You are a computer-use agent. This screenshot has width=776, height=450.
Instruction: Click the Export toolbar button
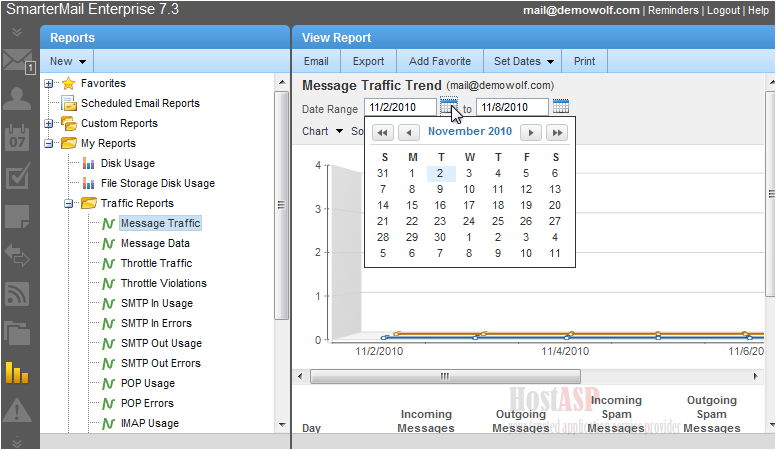(368, 61)
